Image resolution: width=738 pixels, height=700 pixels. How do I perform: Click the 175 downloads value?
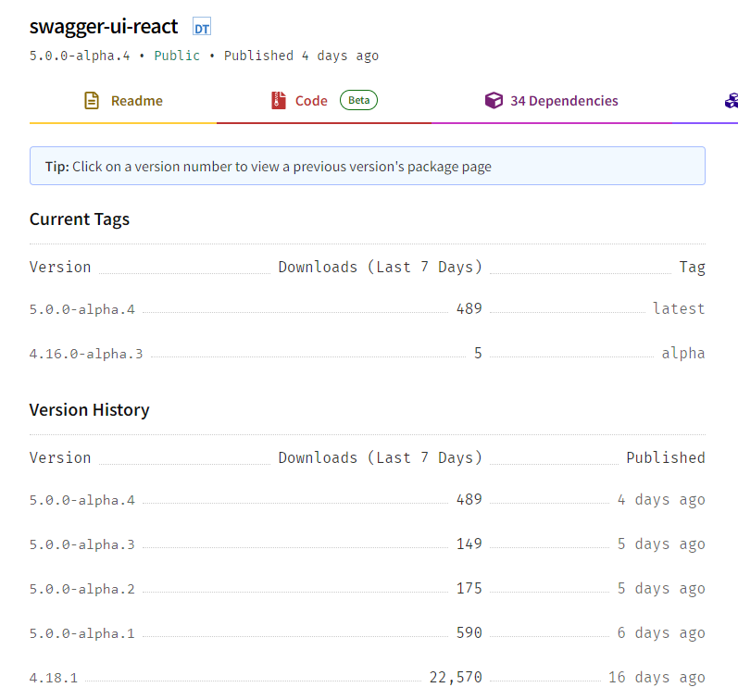click(x=469, y=589)
